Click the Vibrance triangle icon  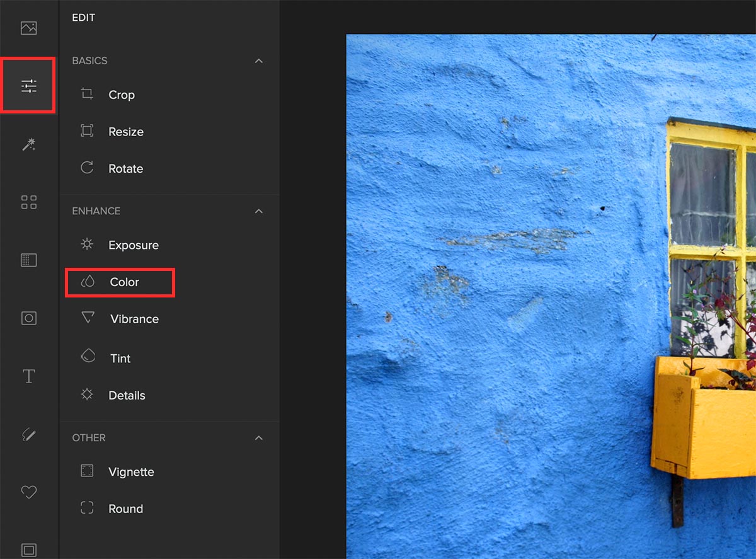coord(88,318)
